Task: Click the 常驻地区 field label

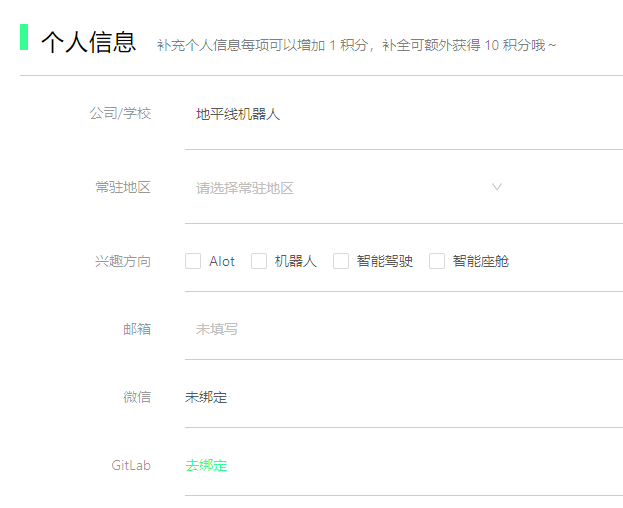Action: click(123, 187)
